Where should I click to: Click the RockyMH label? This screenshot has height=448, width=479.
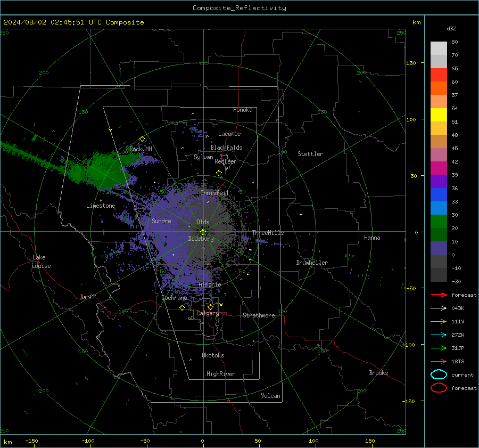[141, 149]
